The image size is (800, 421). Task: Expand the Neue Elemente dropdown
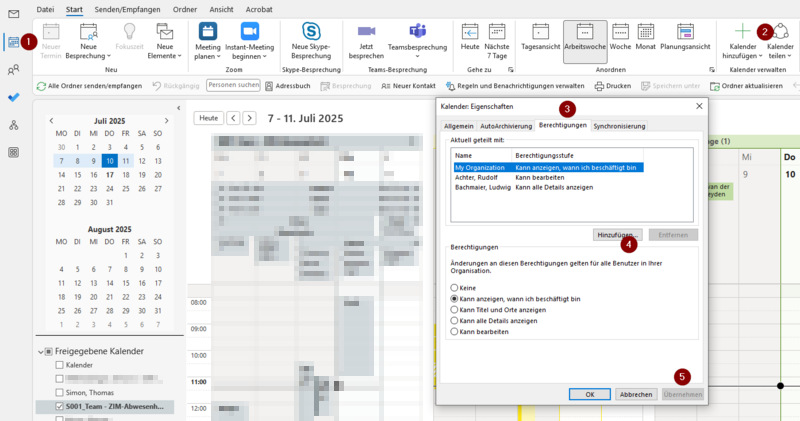(x=165, y=40)
